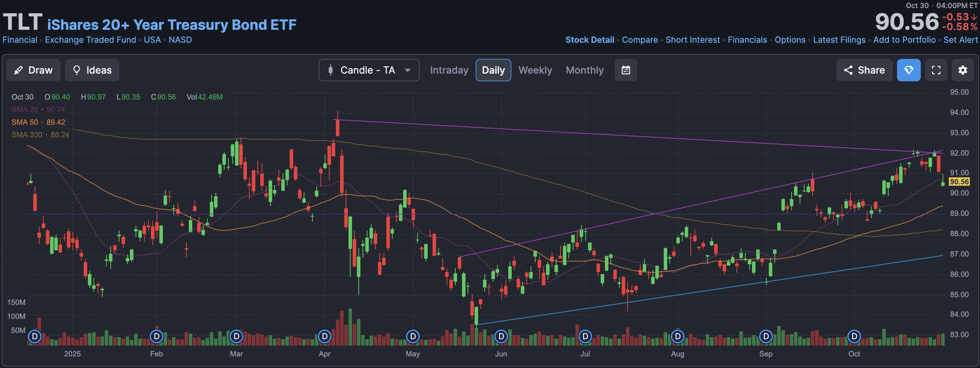This screenshot has height=368, width=980.
Task: Open the Exchange Traded Fund industry link
Action: tap(90, 40)
